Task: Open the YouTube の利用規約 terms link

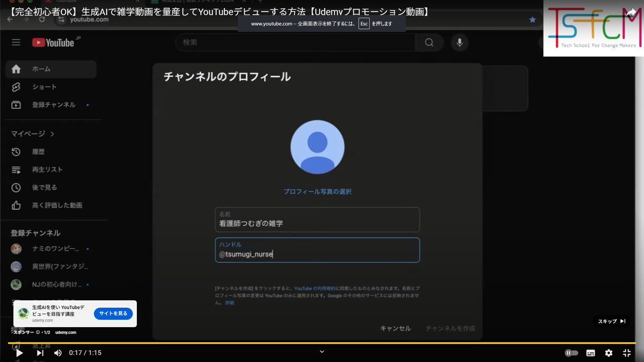Action: coord(313,289)
